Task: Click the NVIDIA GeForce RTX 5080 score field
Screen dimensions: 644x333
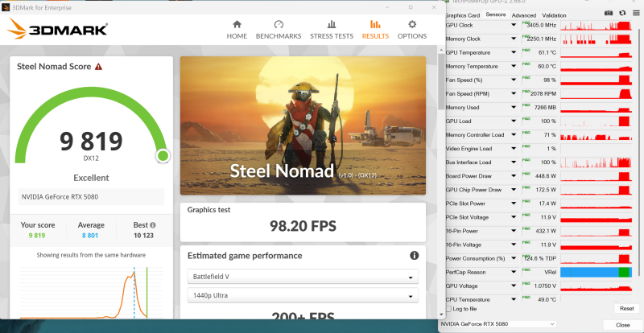Action: click(91, 197)
